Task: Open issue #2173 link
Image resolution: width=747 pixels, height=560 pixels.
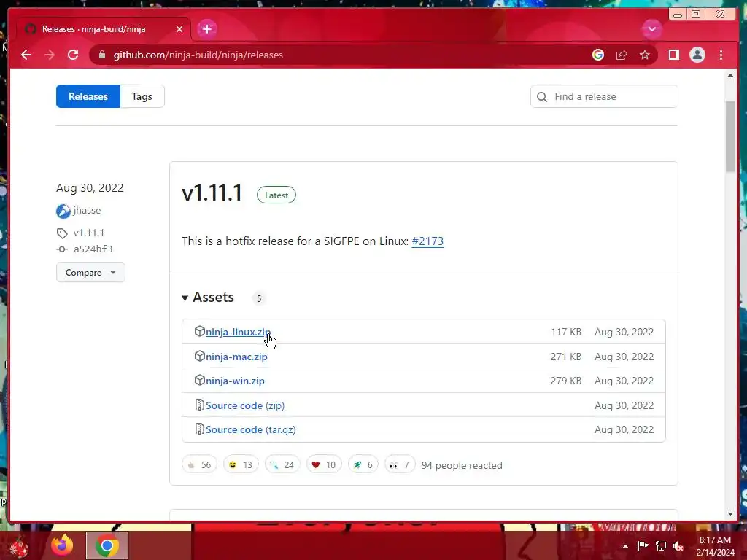Action: click(x=427, y=241)
